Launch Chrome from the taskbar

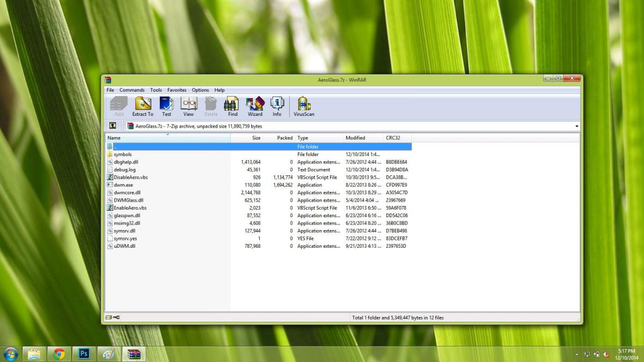pyautogui.click(x=59, y=354)
